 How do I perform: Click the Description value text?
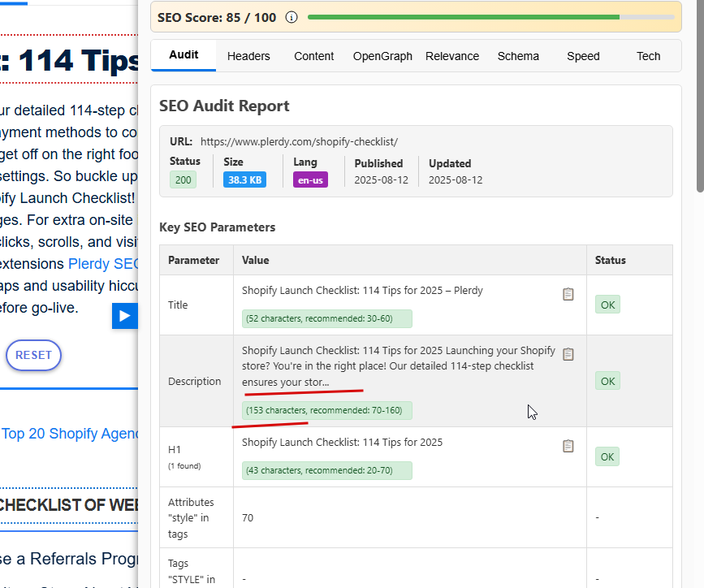pyautogui.click(x=398, y=366)
